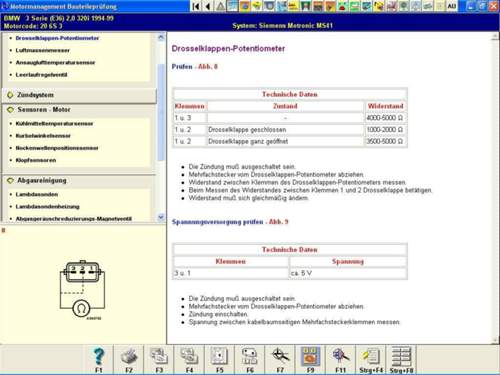This screenshot has height=375, width=500.
Task: Click the 1000-2000 Ω resistance cell
Action: pos(385,130)
